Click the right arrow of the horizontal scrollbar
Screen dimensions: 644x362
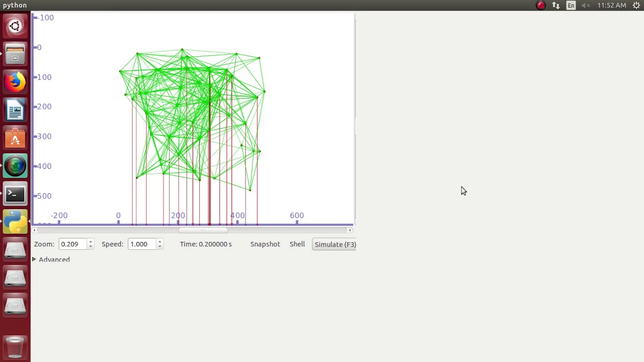(350, 230)
